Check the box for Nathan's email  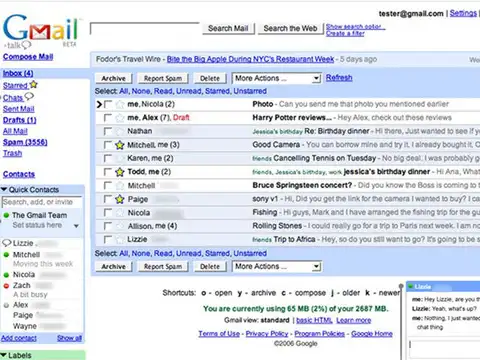[x=107, y=131]
